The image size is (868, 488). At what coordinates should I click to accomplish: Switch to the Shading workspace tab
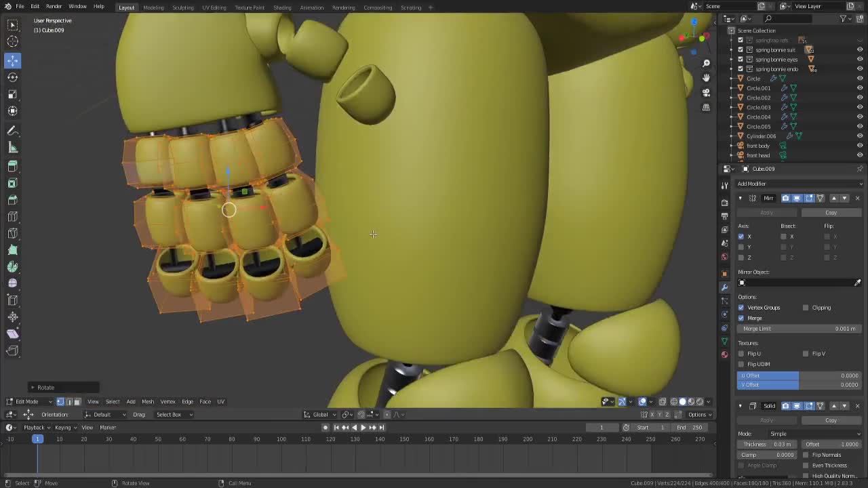pos(282,7)
